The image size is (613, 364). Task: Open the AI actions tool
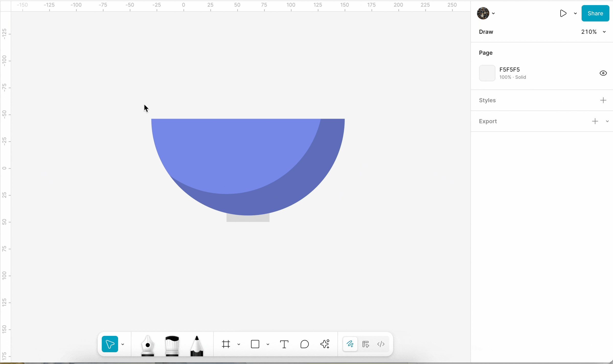[x=325, y=344]
